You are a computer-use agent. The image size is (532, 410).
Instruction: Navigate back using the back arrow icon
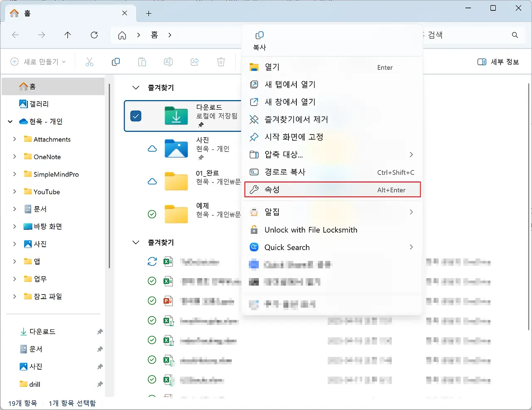(x=15, y=35)
